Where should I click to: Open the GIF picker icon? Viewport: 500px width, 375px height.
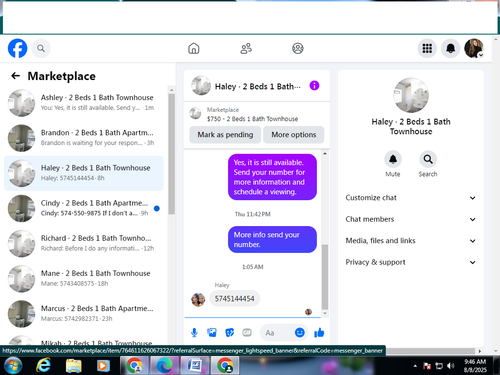coord(247,332)
